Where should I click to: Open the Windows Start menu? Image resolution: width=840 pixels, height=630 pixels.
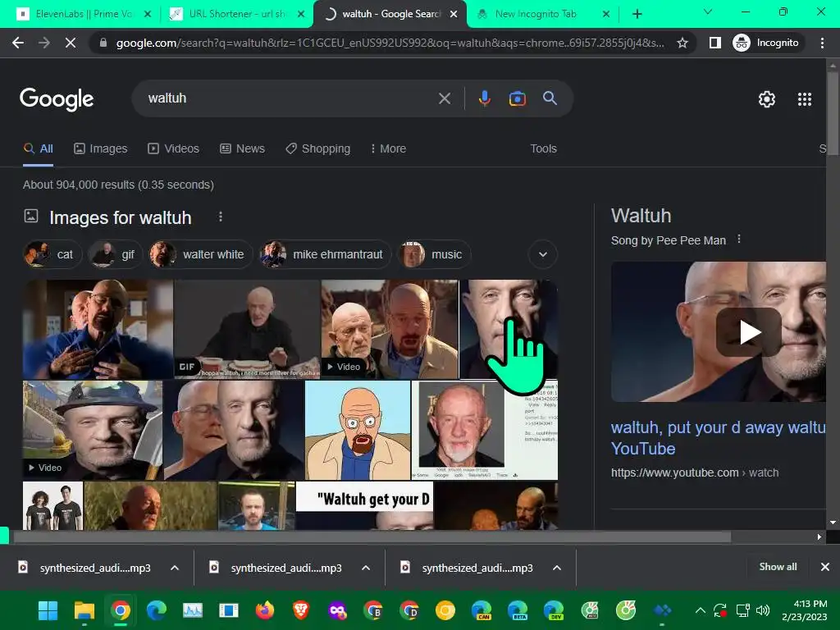coord(48,610)
